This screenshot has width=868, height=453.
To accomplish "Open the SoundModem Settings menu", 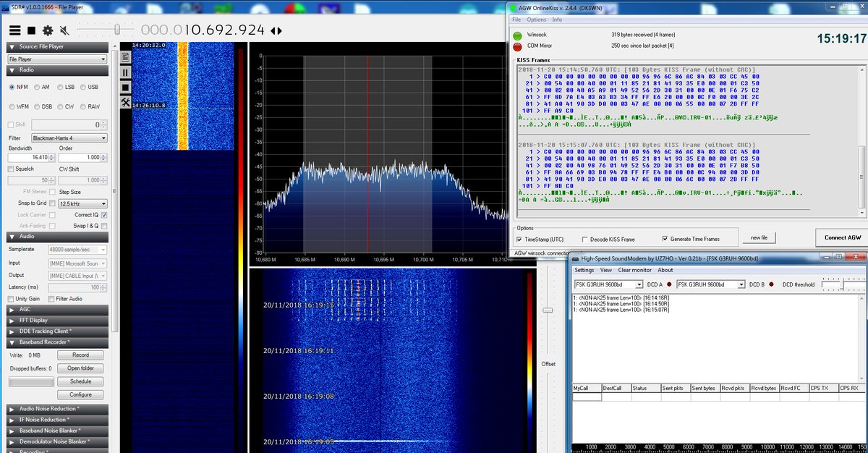I will pos(584,270).
